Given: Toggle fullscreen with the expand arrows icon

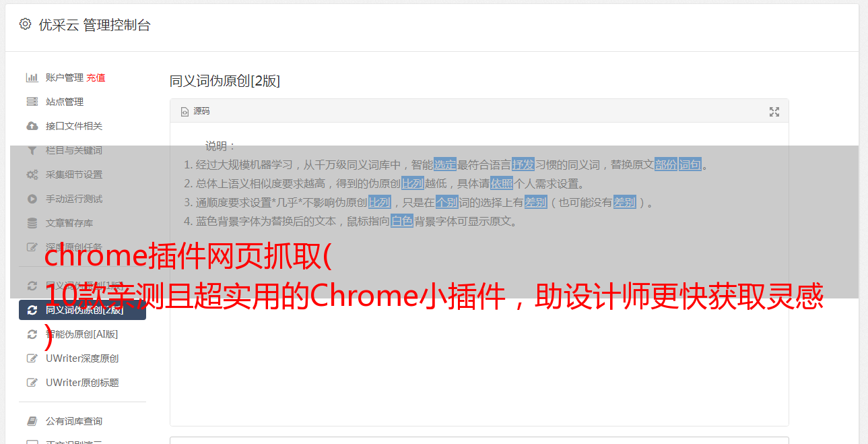Looking at the screenshot, I should [774, 112].
